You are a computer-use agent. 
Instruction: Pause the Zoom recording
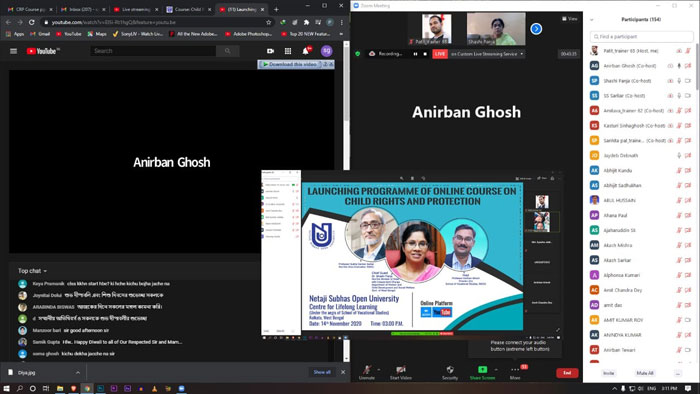pyautogui.click(x=415, y=54)
